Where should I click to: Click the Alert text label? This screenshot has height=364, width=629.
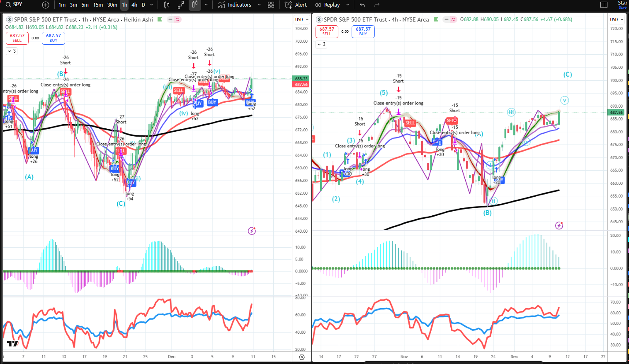301,5
